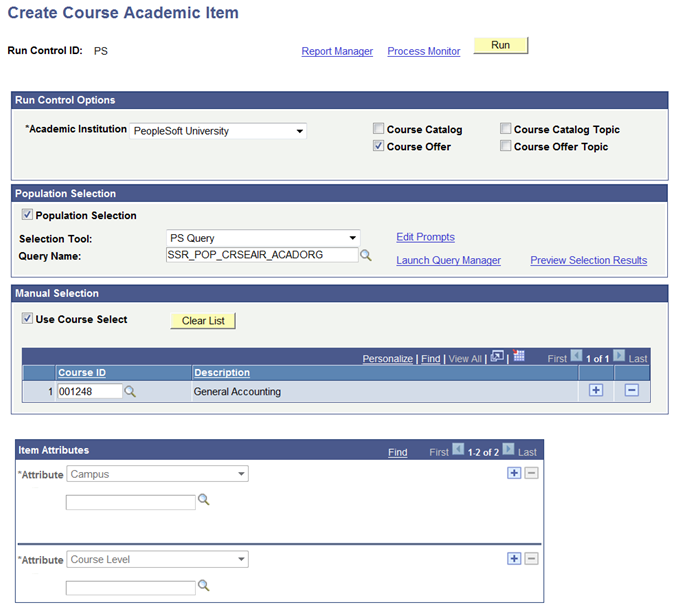Open lookup for Course Level value field
Image resolution: width=673 pixels, height=607 pixels.
coord(203,586)
